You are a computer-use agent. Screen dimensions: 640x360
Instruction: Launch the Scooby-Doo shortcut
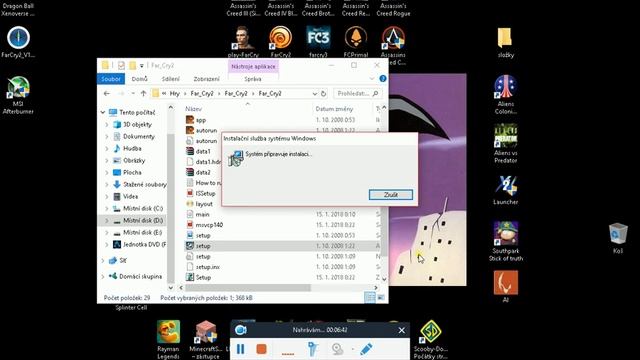(x=430, y=340)
